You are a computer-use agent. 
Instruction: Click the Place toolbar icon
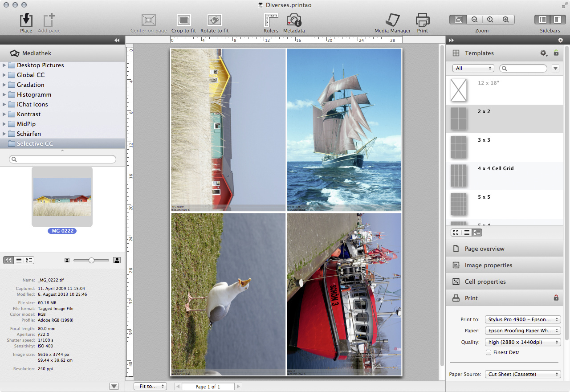(x=26, y=20)
